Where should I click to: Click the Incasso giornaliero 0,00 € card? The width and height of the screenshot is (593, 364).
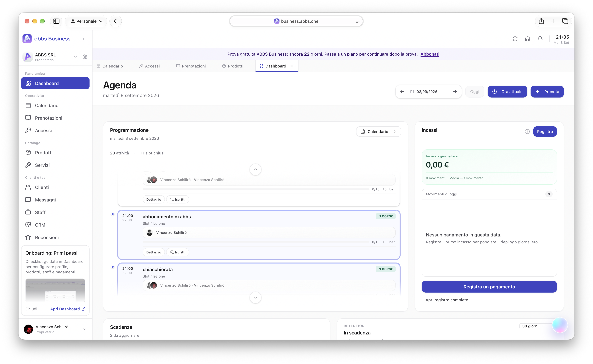(489, 167)
